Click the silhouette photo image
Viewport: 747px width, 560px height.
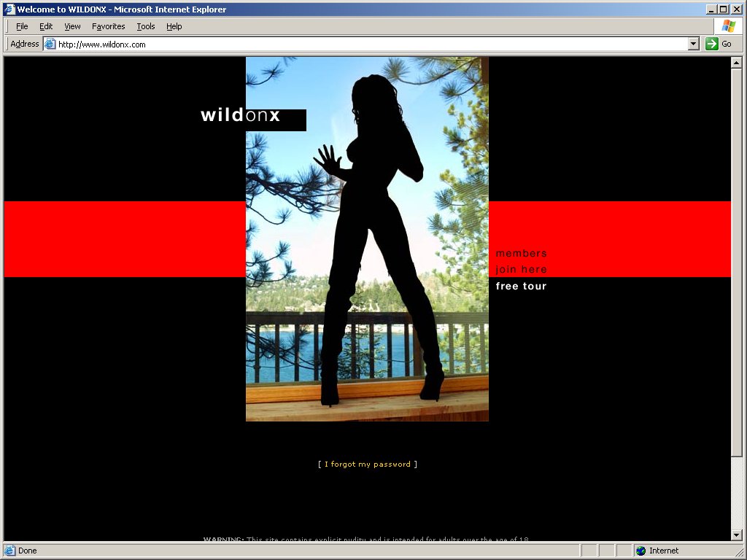point(368,239)
